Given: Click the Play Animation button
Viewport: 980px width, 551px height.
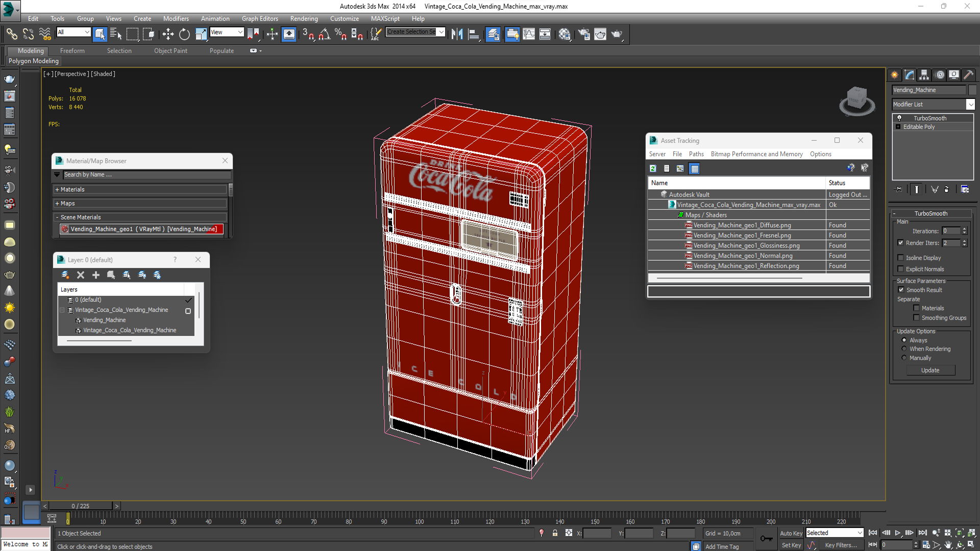Looking at the screenshot, I should point(897,533).
